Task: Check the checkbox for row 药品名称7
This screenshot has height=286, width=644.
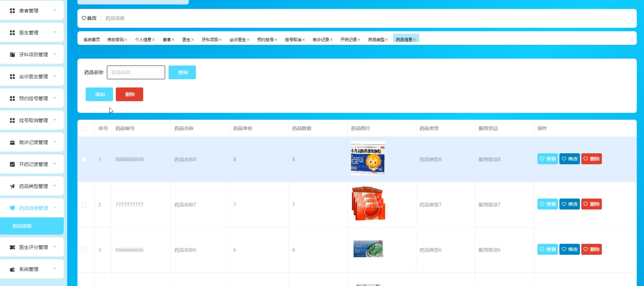Action: pyautogui.click(x=84, y=205)
